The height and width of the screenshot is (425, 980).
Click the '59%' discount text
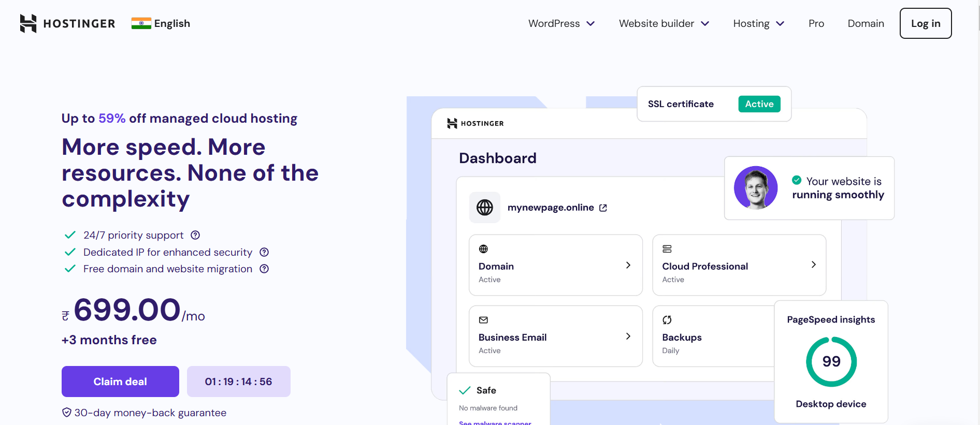tap(112, 119)
